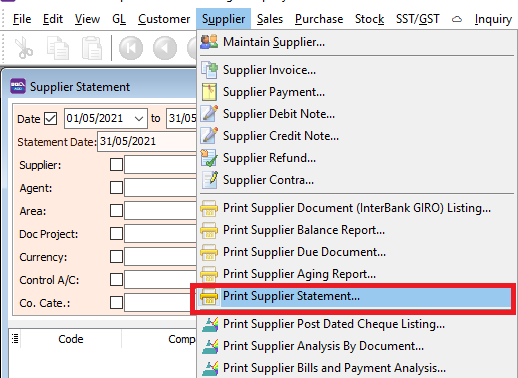Open the 01/05/2021 date dropdown arrow
Viewport: 518px width, 378px height.
point(139,118)
